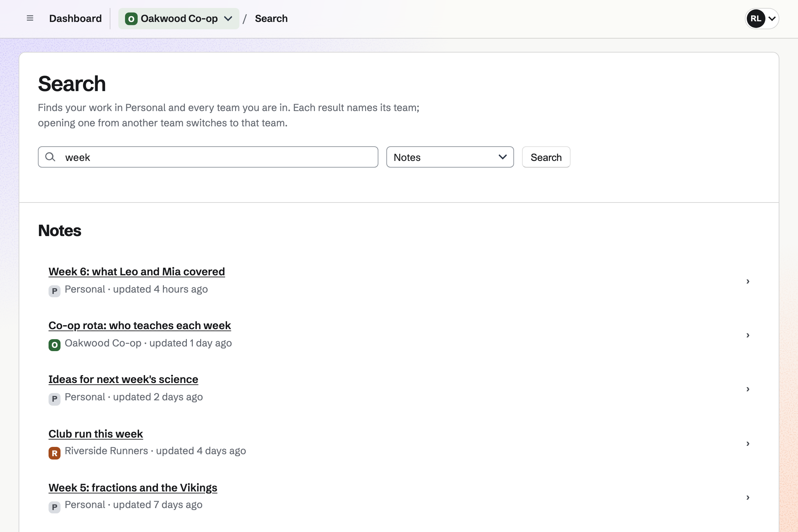Image resolution: width=798 pixels, height=532 pixels.
Task: Open chevron for Club run this week row
Action: [748, 444]
